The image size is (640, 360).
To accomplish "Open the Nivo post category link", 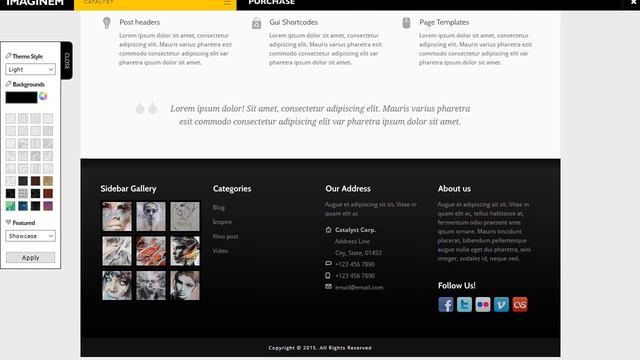I will tap(225, 236).
